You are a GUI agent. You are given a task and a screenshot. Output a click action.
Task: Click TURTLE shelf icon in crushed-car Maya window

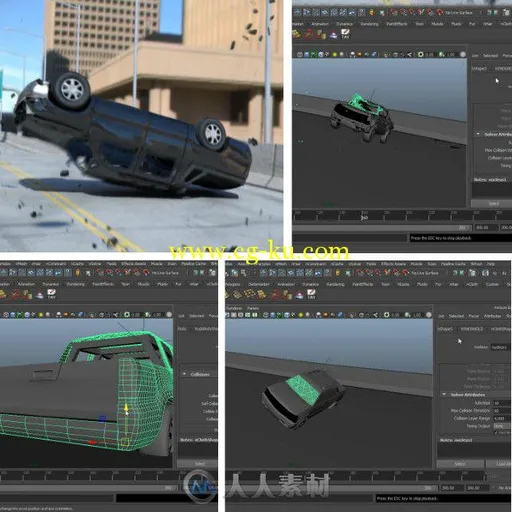pos(345,34)
